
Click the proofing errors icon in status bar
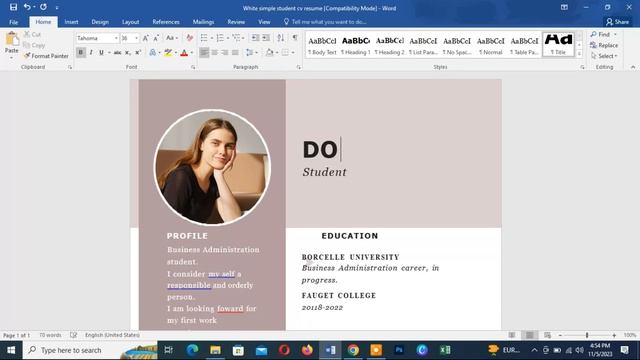coord(73,335)
